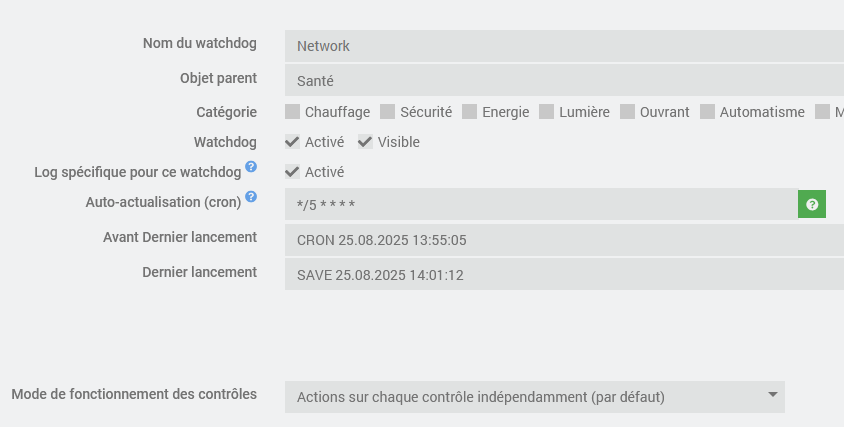The height and width of the screenshot is (427, 844).
Task: Toggle the Watchdog Visible checkbox
Action: click(x=365, y=142)
